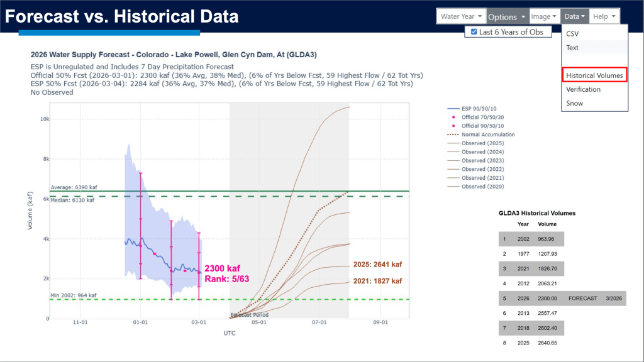Open Verification from the Data menu
The image size is (644, 362).
tap(583, 89)
